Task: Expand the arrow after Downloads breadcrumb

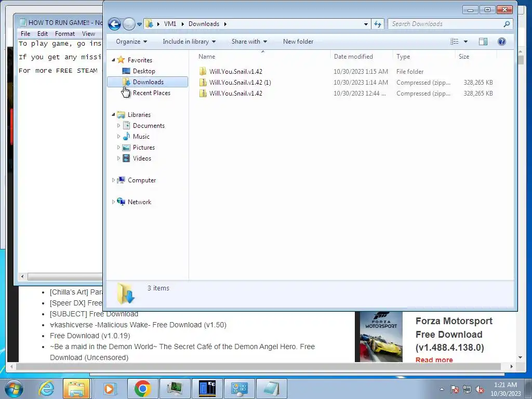Action: 225,24
